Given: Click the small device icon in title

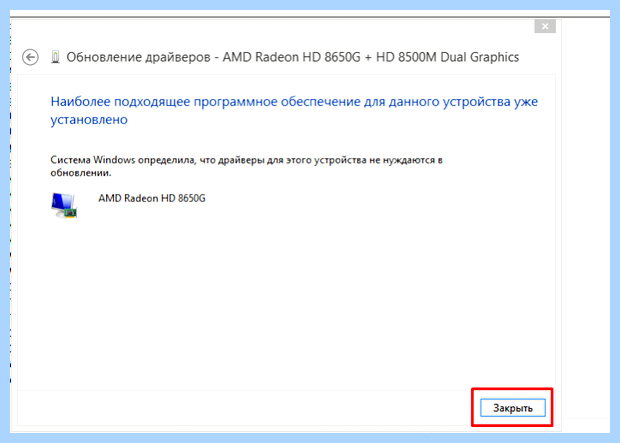Looking at the screenshot, I should point(55,57).
